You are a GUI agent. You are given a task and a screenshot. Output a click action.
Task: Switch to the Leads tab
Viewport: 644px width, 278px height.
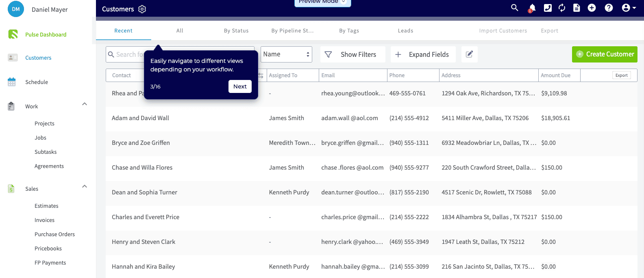(405, 31)
